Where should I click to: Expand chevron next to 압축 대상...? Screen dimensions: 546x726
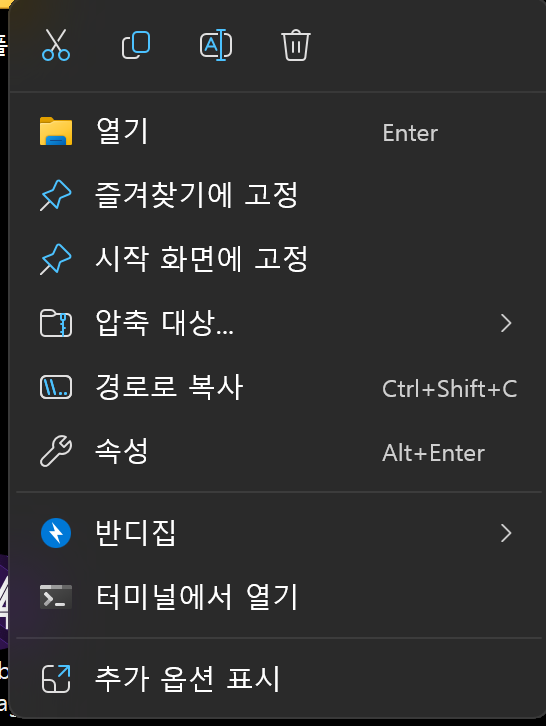click(x=506, y=323)
